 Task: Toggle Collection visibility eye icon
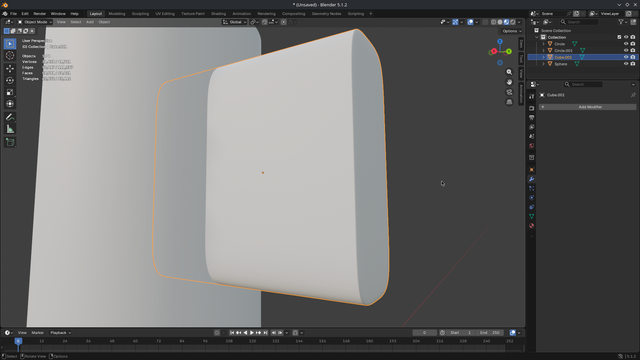point(626,37)
